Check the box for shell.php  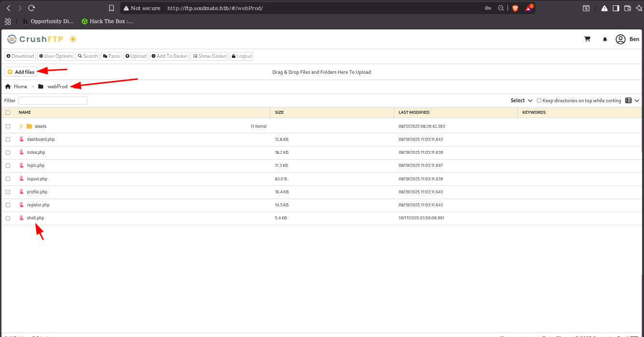(x=8, y=218)
